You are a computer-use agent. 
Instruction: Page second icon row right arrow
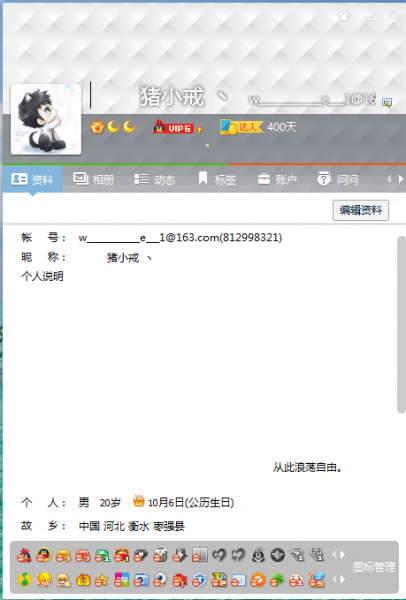pos(342,580)
